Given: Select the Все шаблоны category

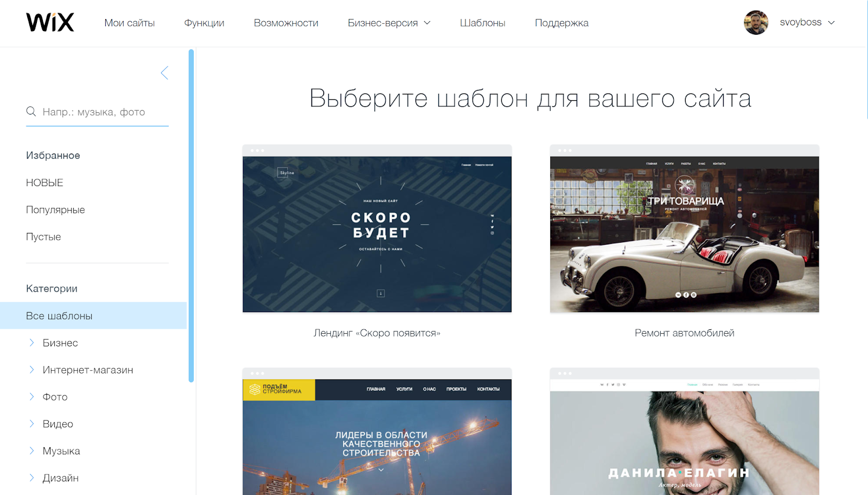Looking at the screenshot, I should pyautogui.click(x=93, y=315).
